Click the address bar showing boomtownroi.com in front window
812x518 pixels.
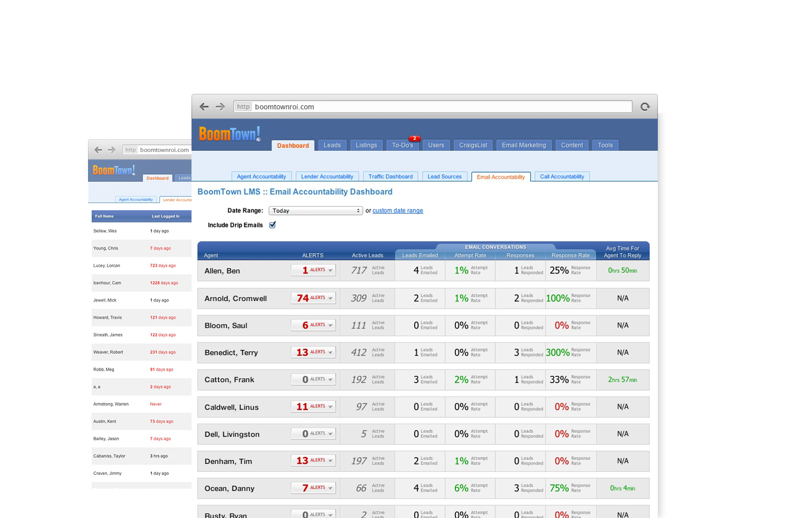(x=433, y=106)
